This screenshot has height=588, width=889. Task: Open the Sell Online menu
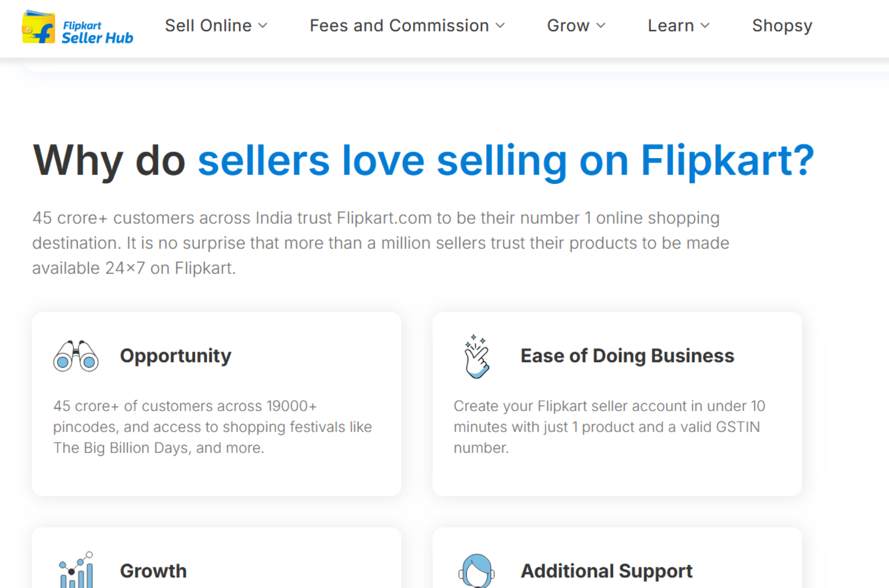coord(208,25)
